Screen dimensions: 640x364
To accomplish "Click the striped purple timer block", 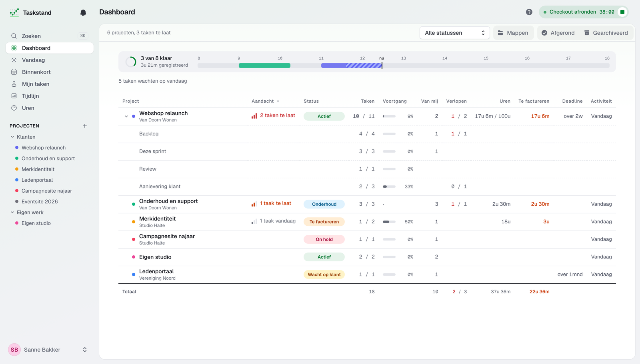I will 364,66.
